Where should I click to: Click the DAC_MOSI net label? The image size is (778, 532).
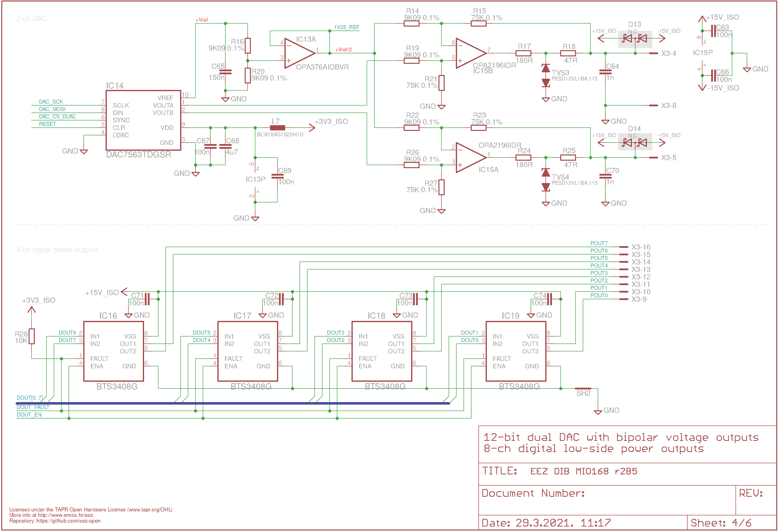tap(52, 109)
